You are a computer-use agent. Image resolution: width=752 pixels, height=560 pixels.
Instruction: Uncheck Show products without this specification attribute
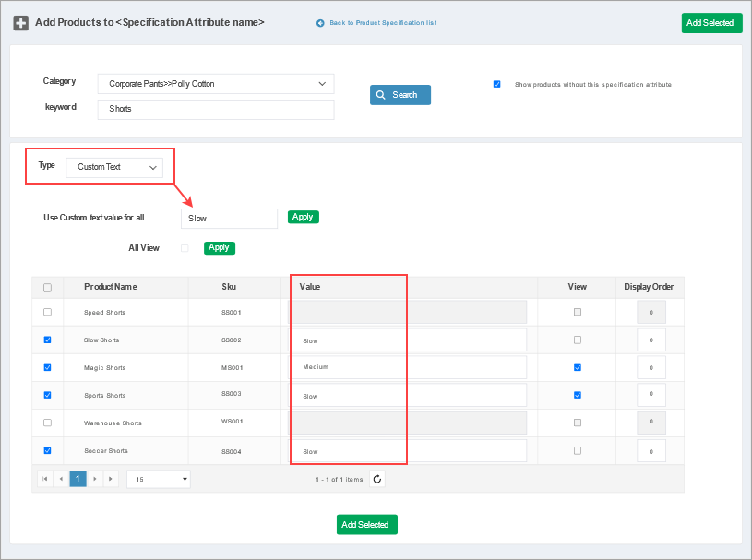(x=497, y=84)
